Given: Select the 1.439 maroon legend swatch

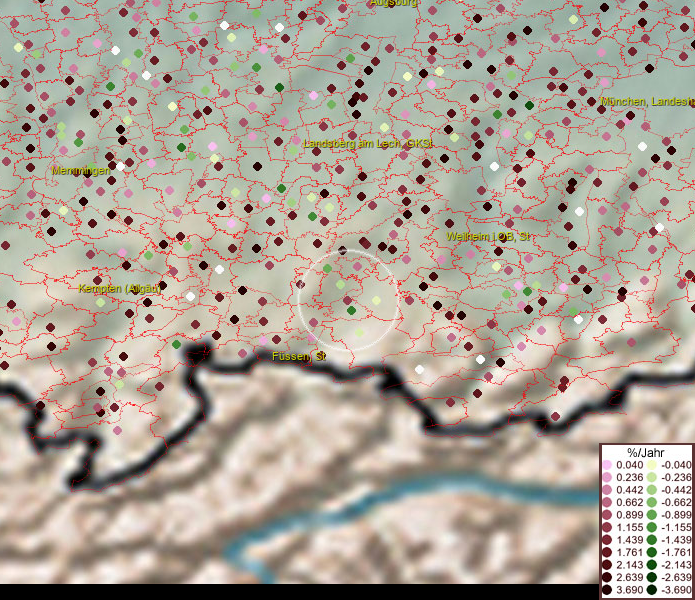Looking at the screenshot, I should 607,540.
